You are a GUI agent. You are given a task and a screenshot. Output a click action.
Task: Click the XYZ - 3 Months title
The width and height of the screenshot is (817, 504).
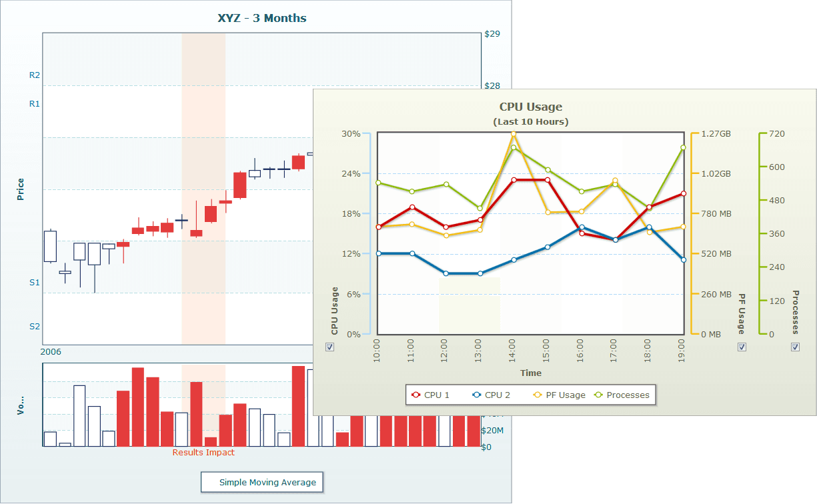coord(262,18)
